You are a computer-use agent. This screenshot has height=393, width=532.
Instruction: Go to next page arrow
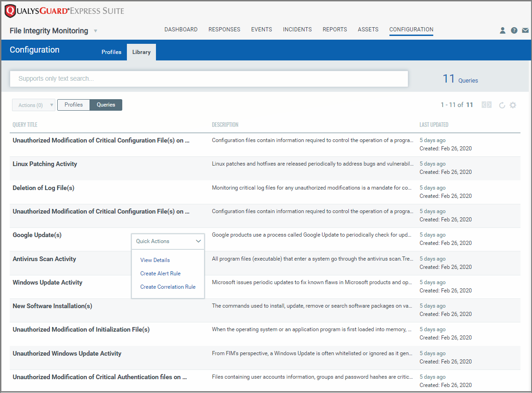click(x=489, y=105)
